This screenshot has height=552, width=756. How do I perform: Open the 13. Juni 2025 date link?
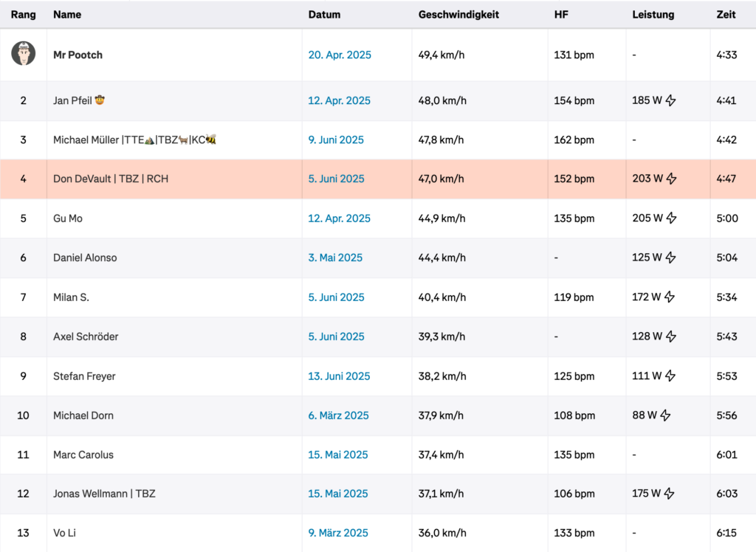click(x=339, y=376)
